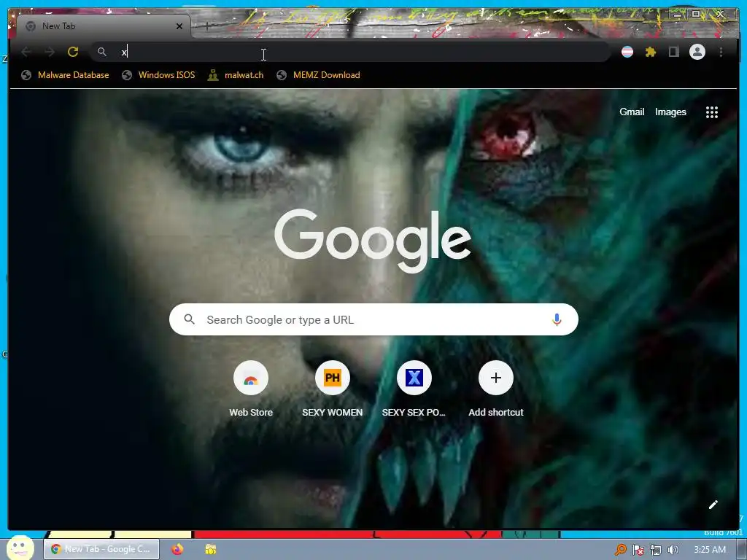This screenshot has height=560, width=747.
Task: Start voice search with microphone icon
Action: coord(557,319)
